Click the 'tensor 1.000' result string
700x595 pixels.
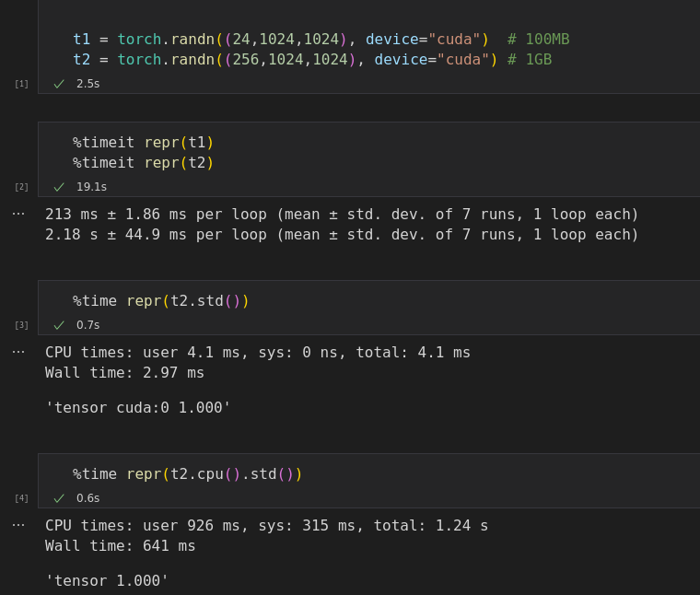click(107, 580)
